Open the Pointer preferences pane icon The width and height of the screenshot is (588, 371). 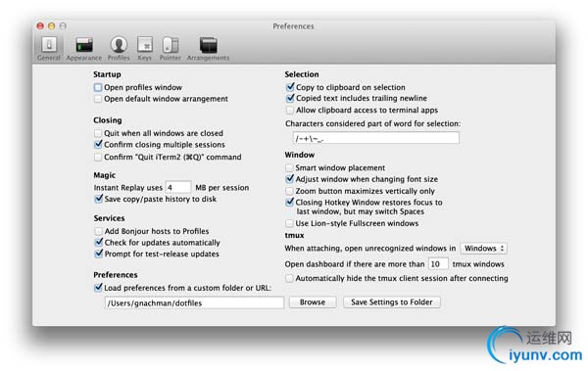point(171,48)
